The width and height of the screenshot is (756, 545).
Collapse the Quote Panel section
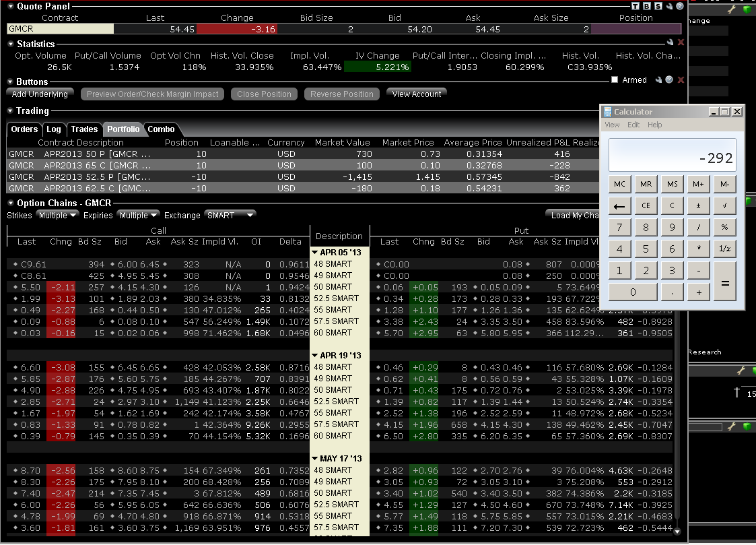[x=11, y=6]
